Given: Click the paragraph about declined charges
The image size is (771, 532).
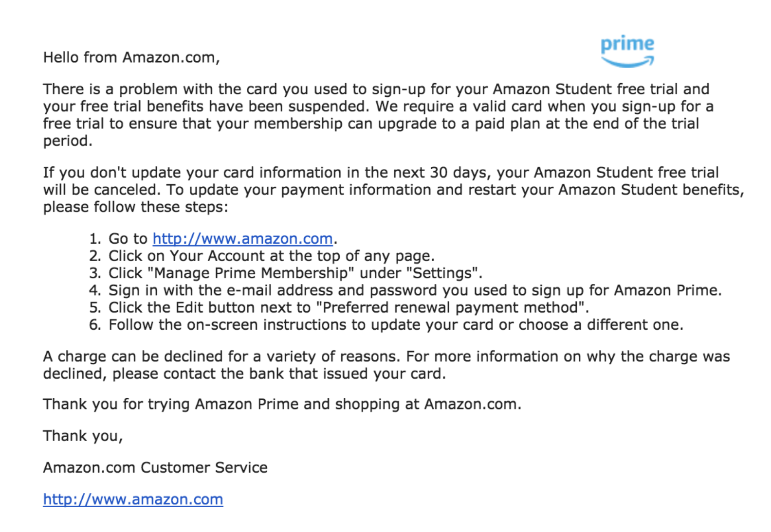Looking at the screenshot, I should [x=386, y=365].
